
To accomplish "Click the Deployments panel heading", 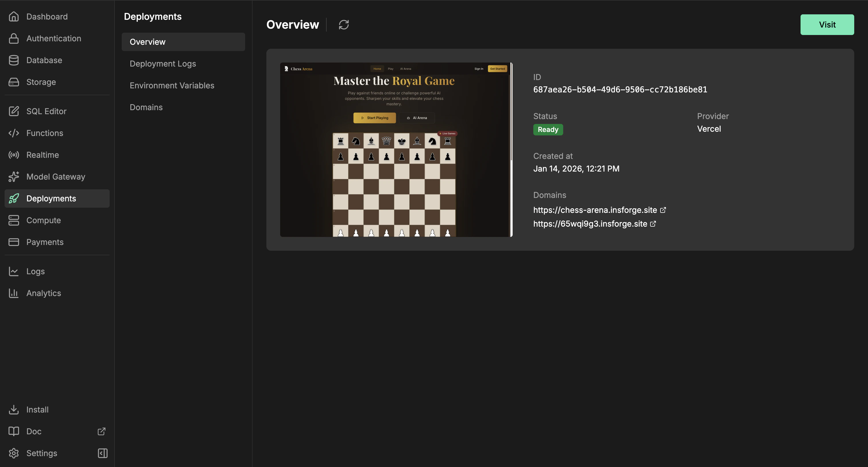I will [x=153, y=17].
